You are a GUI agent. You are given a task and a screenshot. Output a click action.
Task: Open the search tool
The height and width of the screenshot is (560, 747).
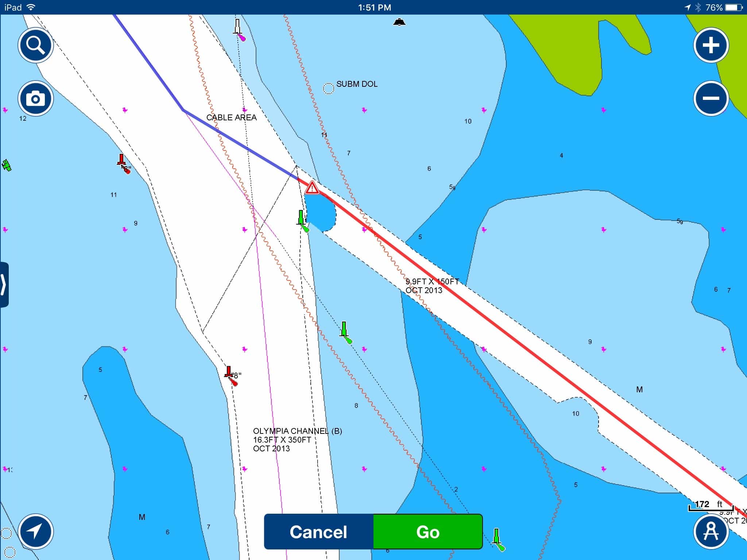tap(35, 45)
